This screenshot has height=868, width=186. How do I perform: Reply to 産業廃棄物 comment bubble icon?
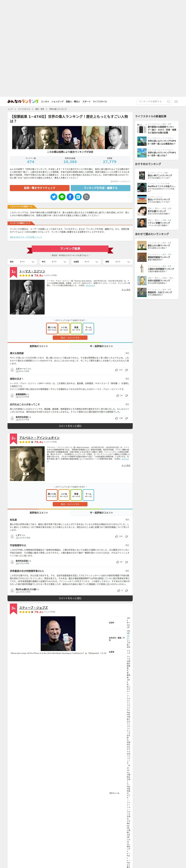point(127,395)
